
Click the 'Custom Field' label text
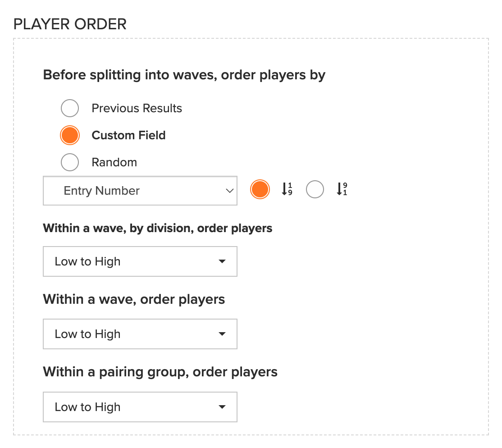pyautogui.click(x=129, y=135)
